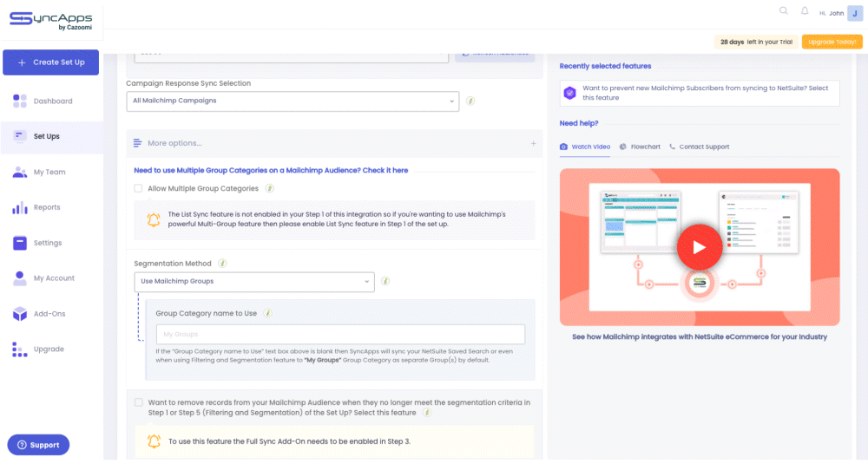Click the Add-Ons cube icon
Image resolution: width=868 pixels, height=470 pixels.
[x=20, y=314]
